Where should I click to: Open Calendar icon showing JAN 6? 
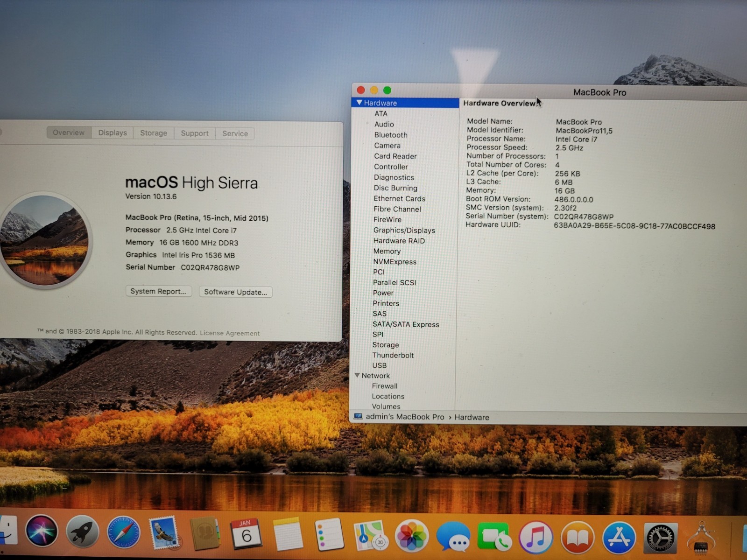(246, 533)
